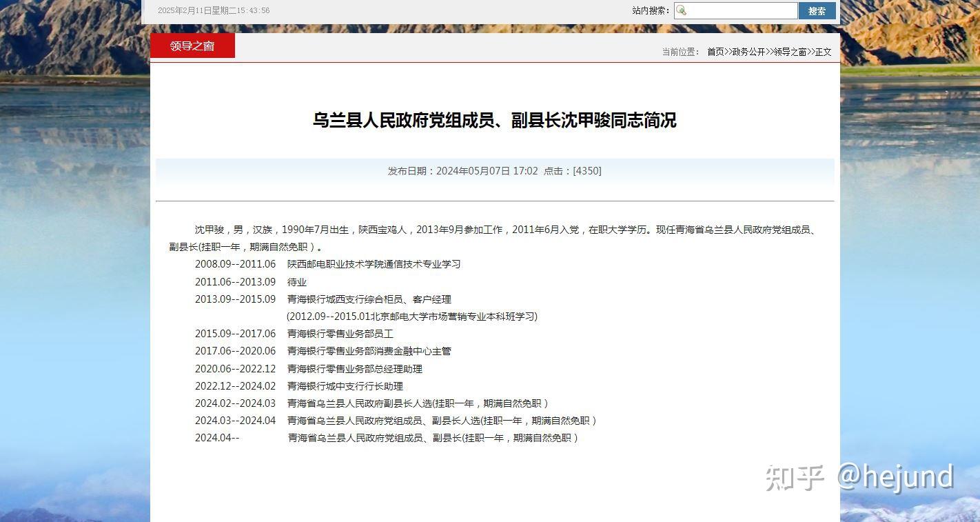Viewport: 980px width, 522px height.
Task: Go to 首页 in breadcrumb
Action: click(x=715, y=52)
